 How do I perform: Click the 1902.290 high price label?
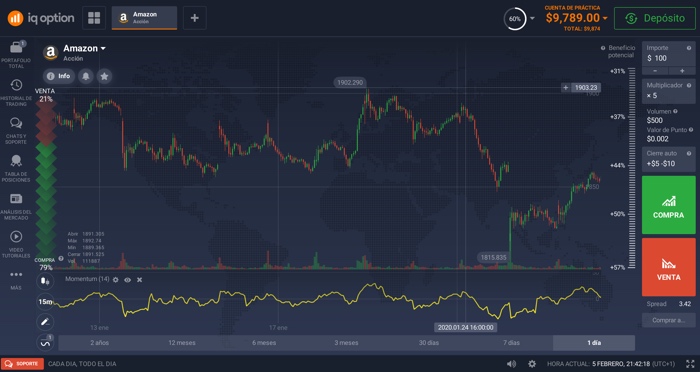click(350, 83)
